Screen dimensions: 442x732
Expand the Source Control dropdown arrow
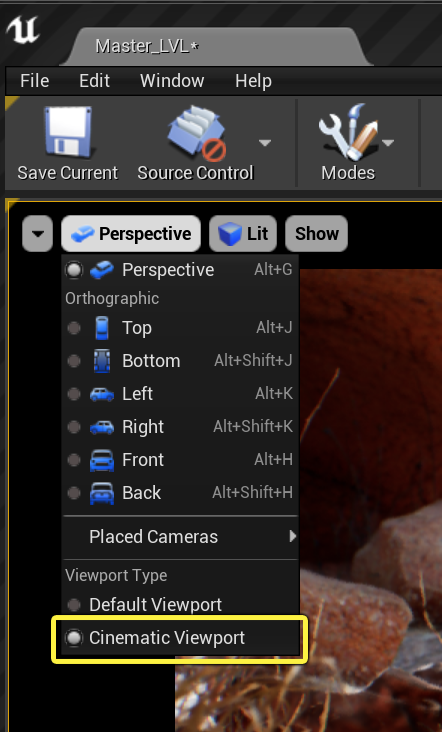tap(265, 143)
